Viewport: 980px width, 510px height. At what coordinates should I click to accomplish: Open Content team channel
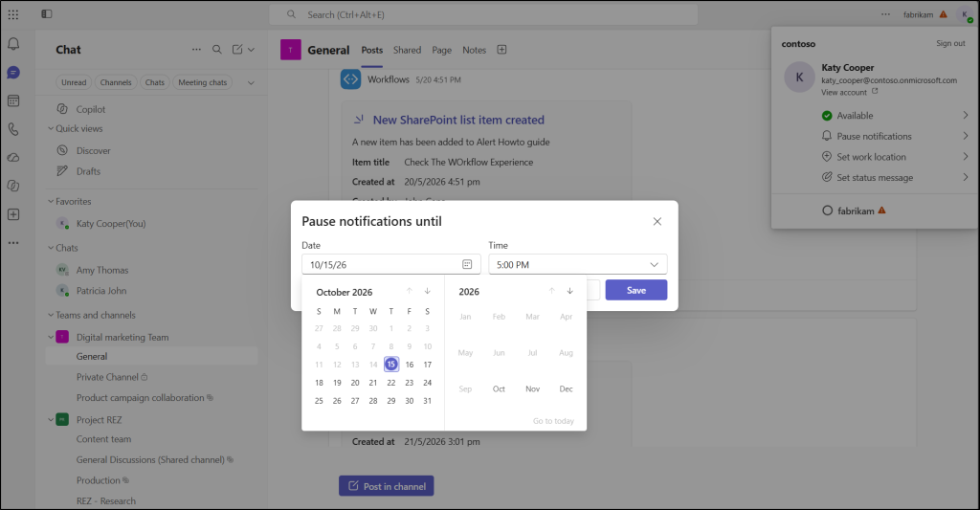pyautogui.click(x=103, y=439)
